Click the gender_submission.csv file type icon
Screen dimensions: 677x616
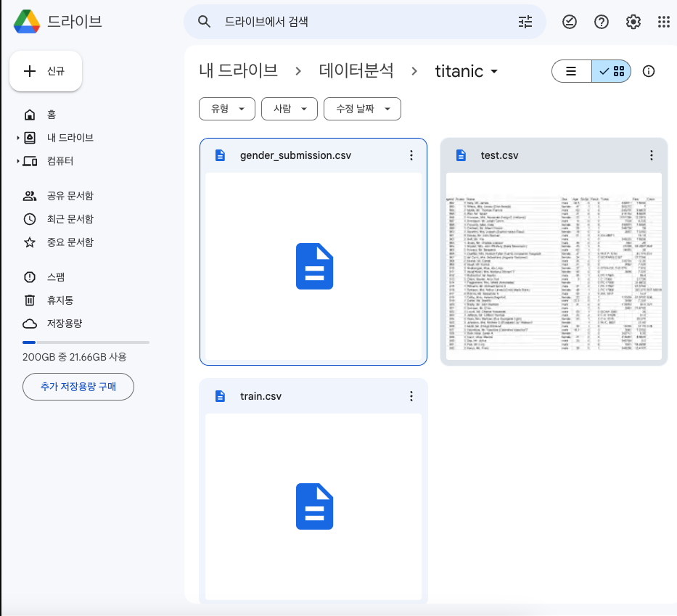(x=220, y=155)
